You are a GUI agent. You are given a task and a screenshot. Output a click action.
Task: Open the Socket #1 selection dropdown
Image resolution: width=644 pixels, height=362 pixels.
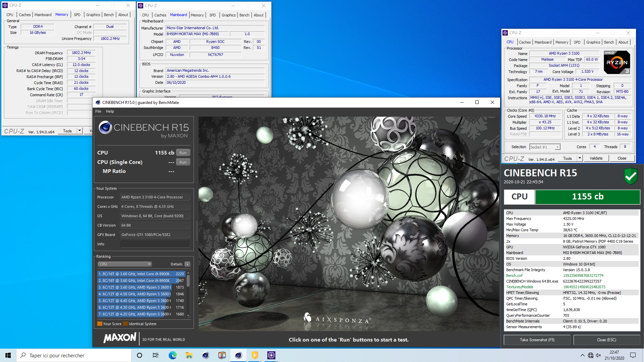[x=545, y=147]
